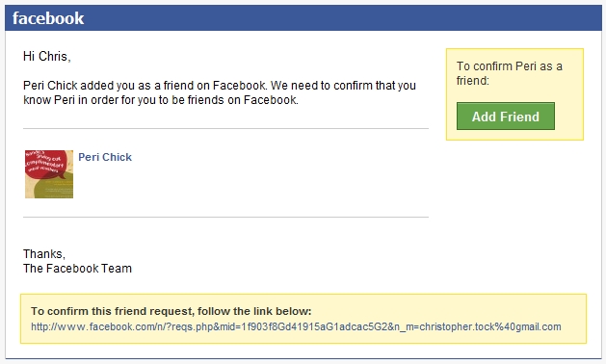Click the divider line below the profile picture
The image size is (606, 364).
[x=225, y=218]
